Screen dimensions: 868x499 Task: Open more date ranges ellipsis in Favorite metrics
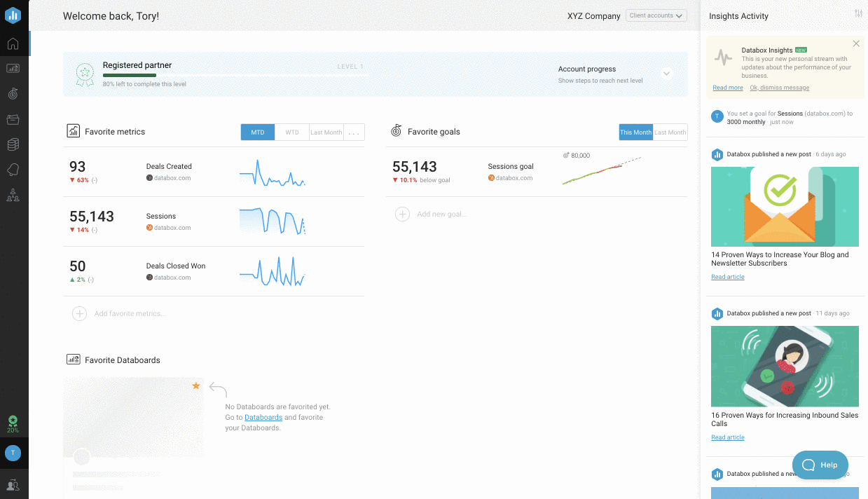(354, 132)
